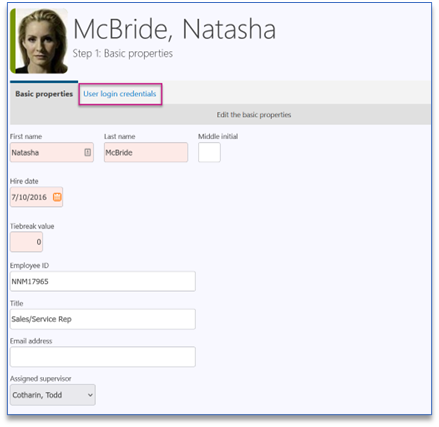Click the Email address label text
Viewport: 439px width, 427px height.
point(31,341)
